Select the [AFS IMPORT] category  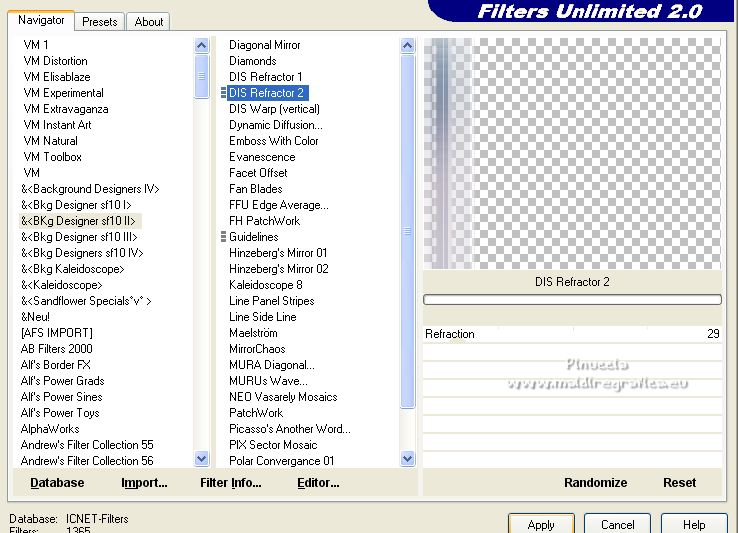click(x=56, y=333)
